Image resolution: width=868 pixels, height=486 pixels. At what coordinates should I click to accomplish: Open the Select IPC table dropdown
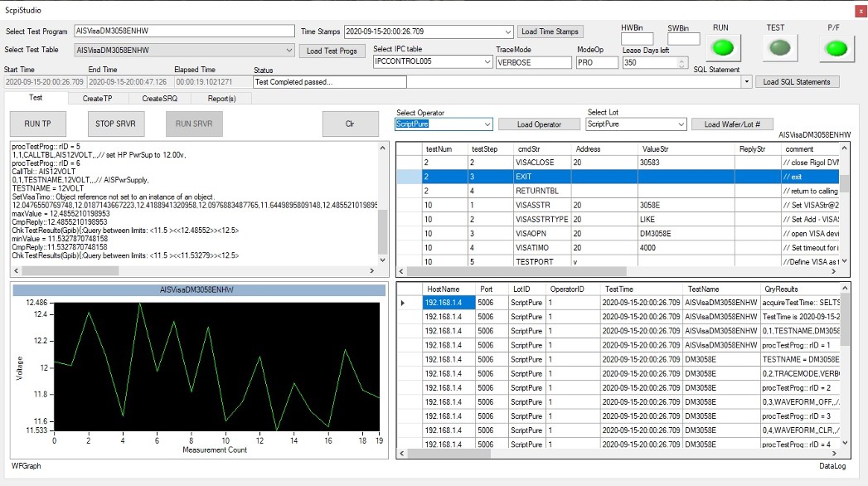[x=487, y=61]
